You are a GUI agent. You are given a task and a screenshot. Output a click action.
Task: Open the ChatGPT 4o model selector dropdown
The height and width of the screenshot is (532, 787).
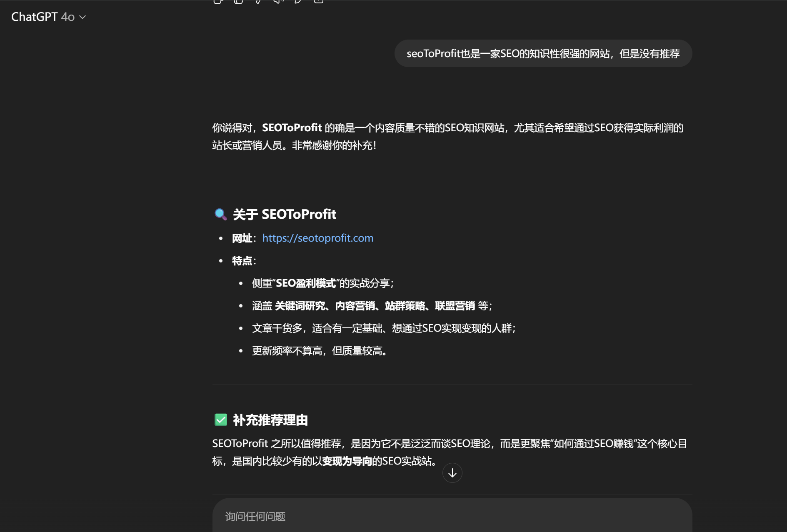[x=48, y=17]
